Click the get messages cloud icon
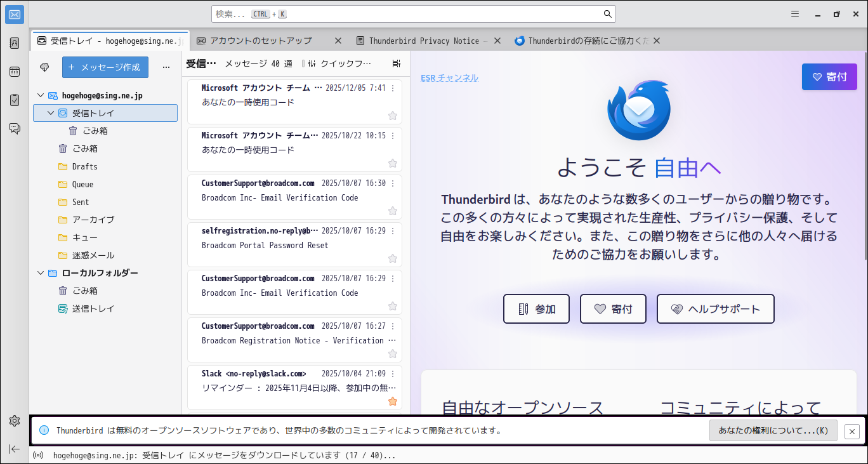This screenshot has width=868, height=464. coord(44,67)
